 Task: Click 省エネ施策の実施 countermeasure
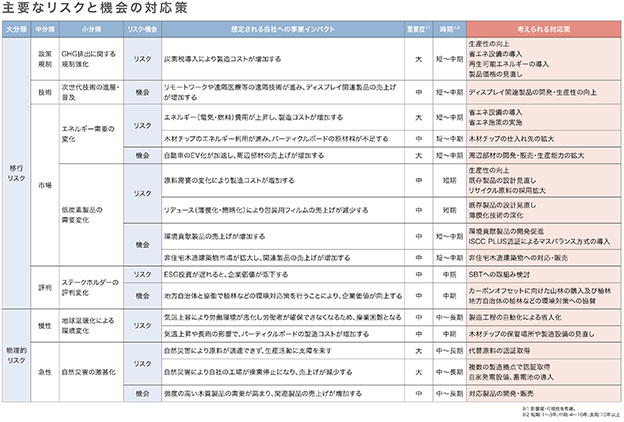coord(495,123)
